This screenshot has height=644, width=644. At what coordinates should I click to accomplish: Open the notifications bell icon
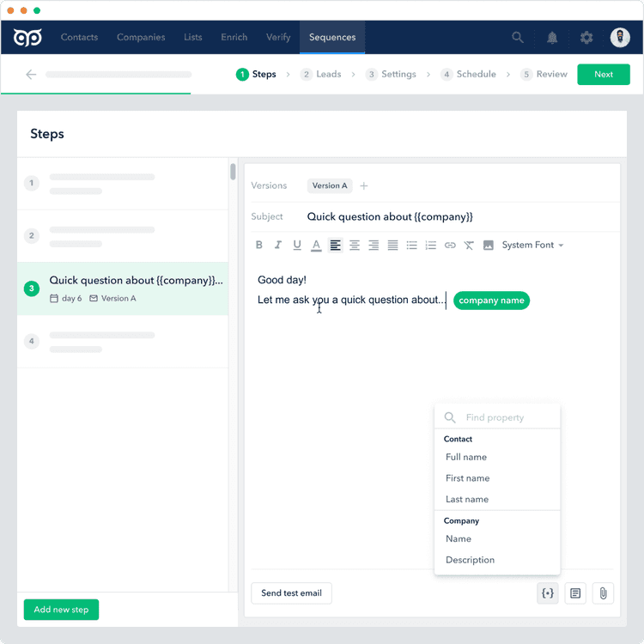(552, 38)
